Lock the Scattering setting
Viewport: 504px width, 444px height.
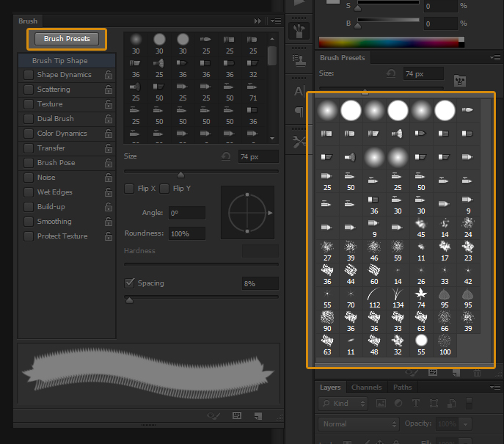point(109,90)
